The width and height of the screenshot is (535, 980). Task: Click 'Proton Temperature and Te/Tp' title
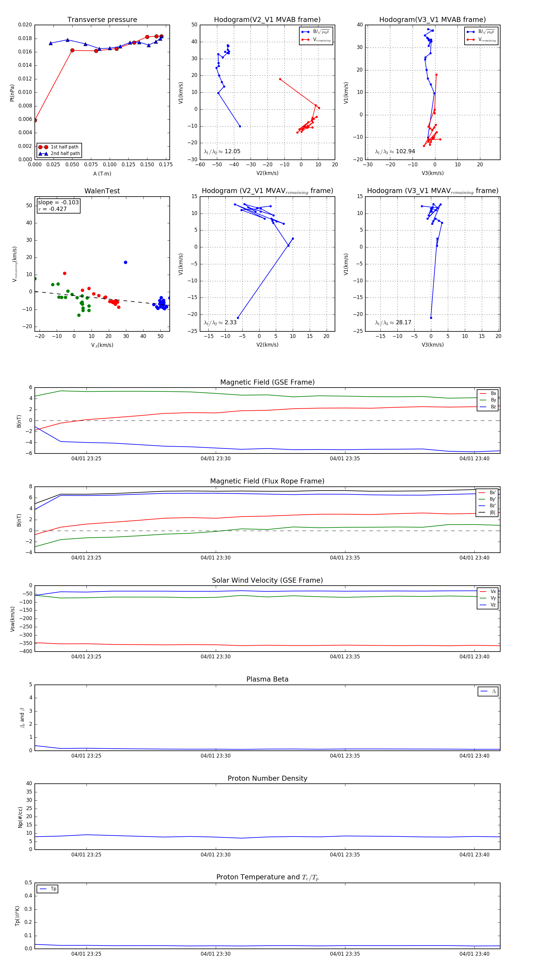click(x=267, y=877)
